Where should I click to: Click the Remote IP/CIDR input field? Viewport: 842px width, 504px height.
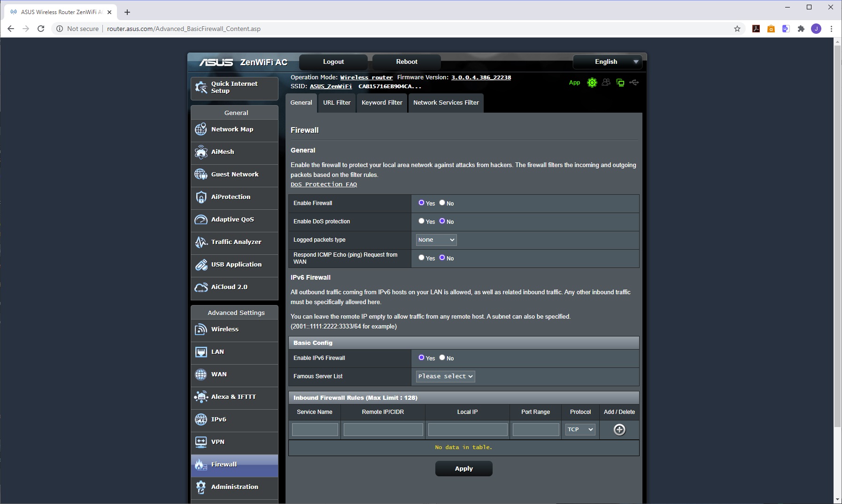pyautogui.click(x=383, y=429)
